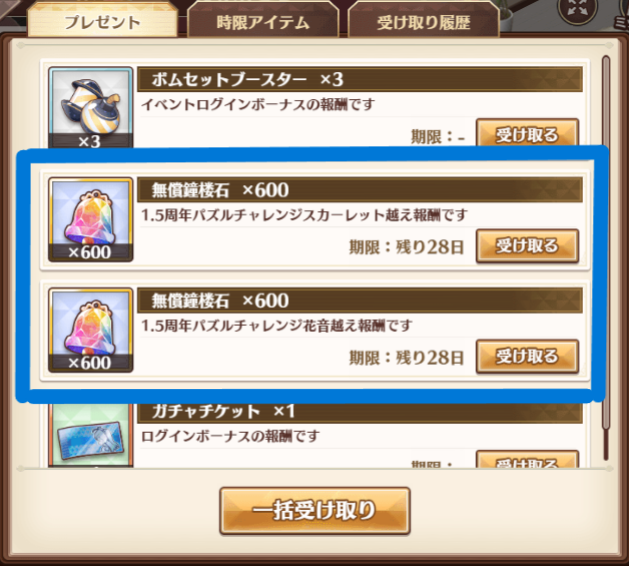The width and height of the screenshot is (629, 566).
Task: Select the プレゼント tab
Action: point(102,20)
